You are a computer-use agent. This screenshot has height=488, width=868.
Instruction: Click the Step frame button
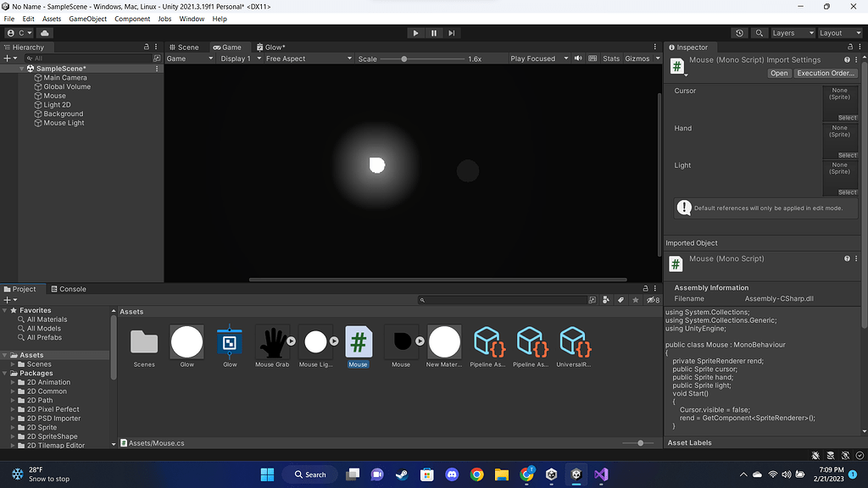452,33
